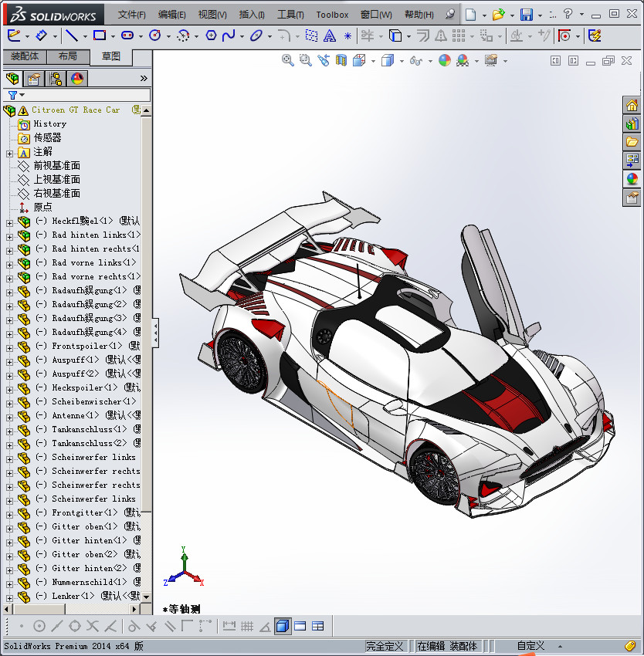Switch to the 装配体 tab
Screen dimensions: 644x656
25,56
